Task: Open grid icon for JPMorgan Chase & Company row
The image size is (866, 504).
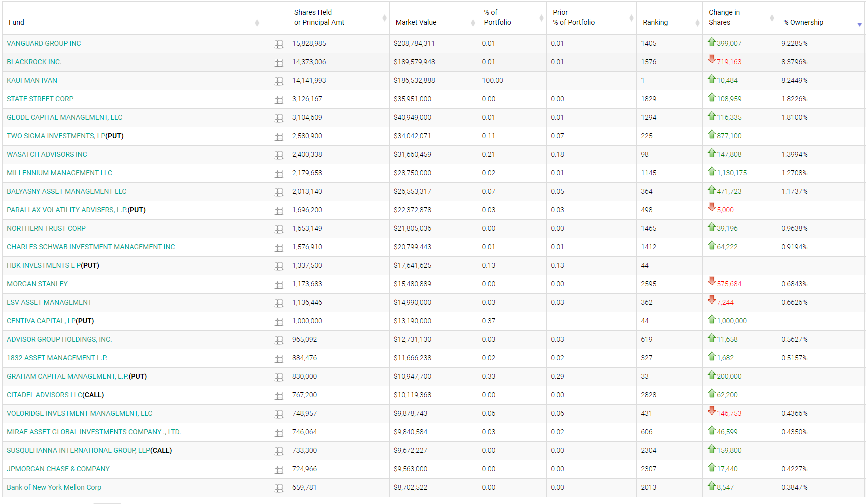Action: [x=279, y=470]
